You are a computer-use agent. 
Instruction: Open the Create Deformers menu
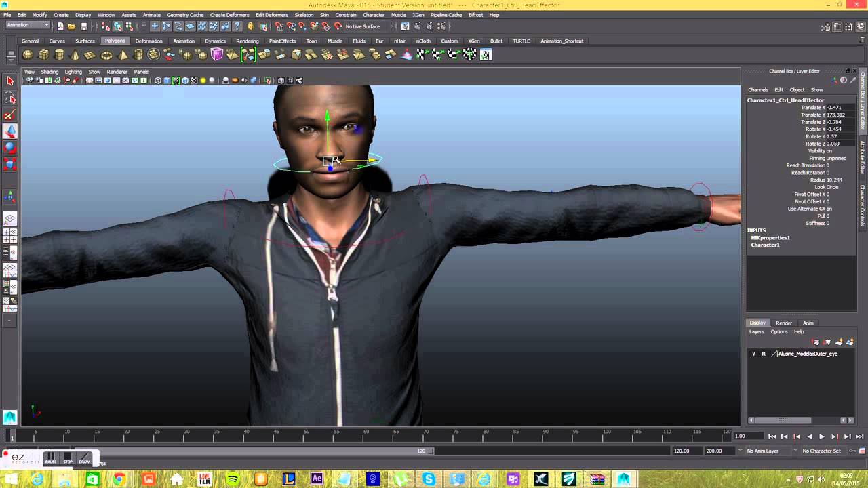229,15
